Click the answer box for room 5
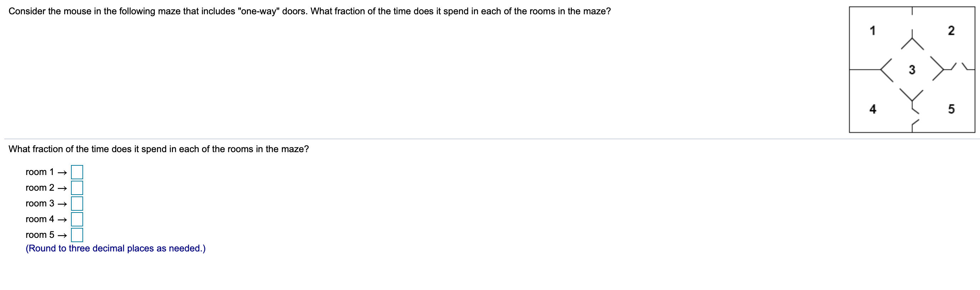The height and width of the screenshot is (290, 980). (x=77, y=235)
